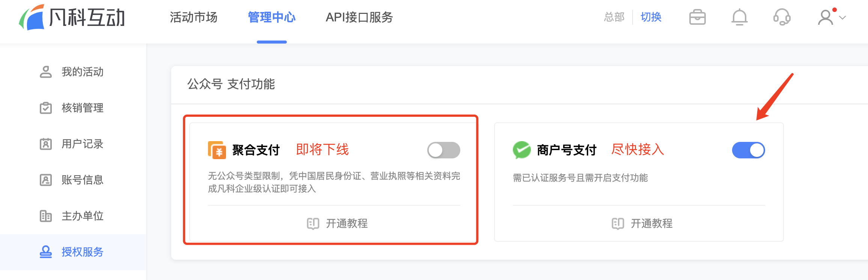Open the notification bell icon

(739, 17)
